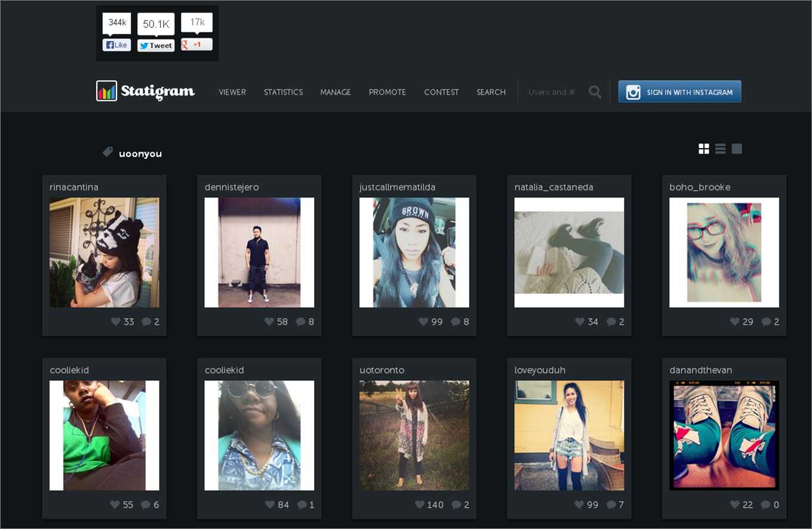Click heart icon on boho_brooke's post

[x=735, y=321]
